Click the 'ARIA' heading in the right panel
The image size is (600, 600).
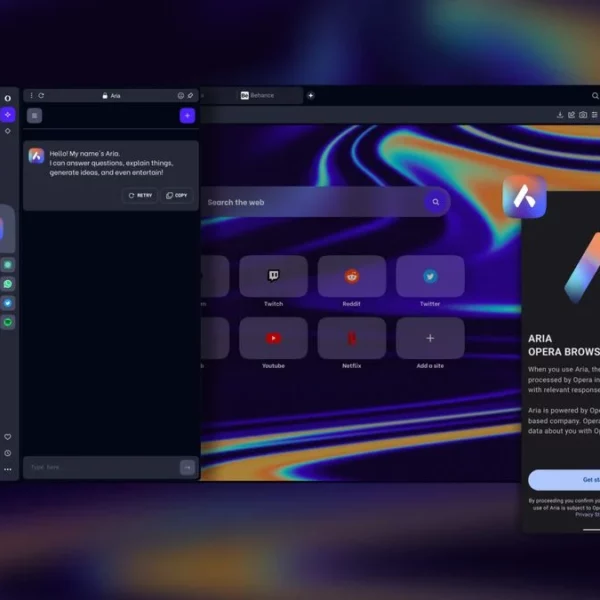point(540,339)
